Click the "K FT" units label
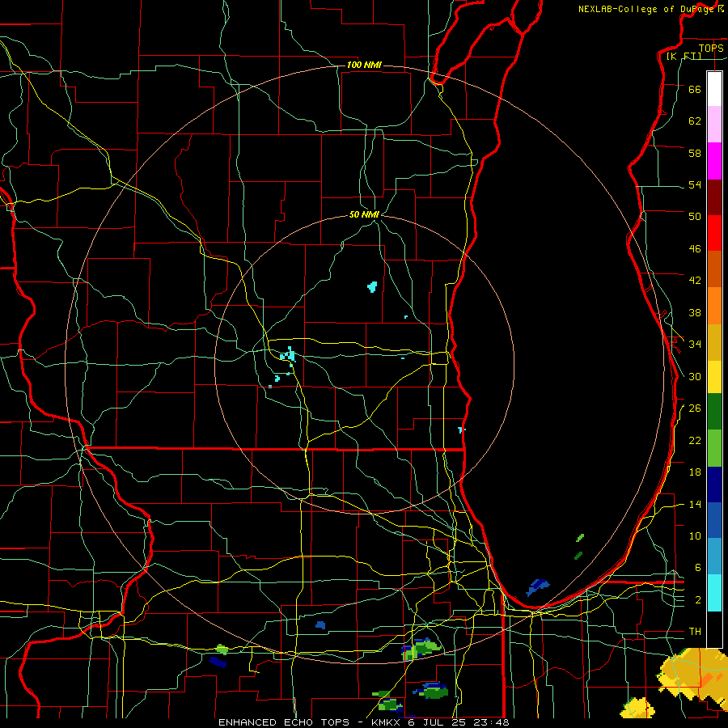728x728 pixels. [x=684, y=57]
